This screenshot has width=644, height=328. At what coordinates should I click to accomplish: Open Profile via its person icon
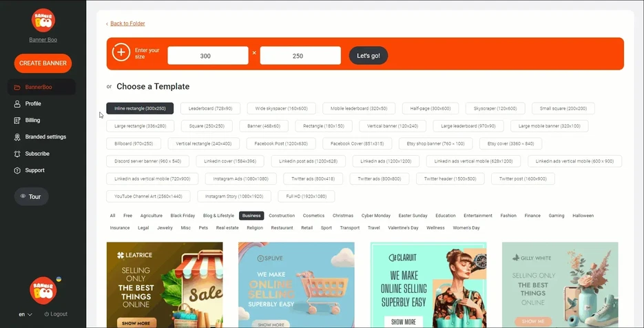(17, 104)
